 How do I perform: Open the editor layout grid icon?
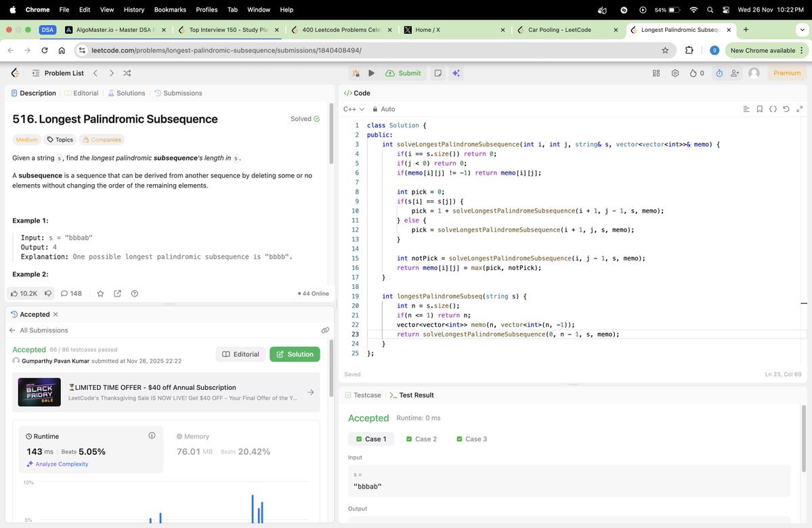coord(656,73)
